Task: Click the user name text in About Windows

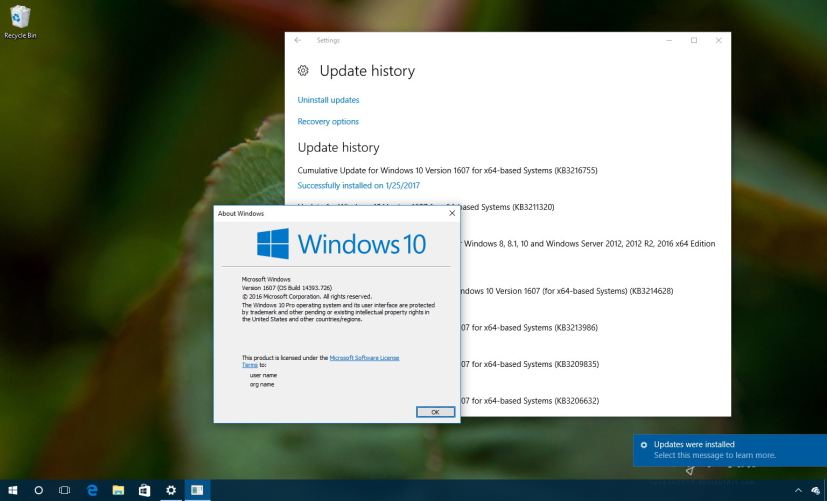Action: [263, 375]
